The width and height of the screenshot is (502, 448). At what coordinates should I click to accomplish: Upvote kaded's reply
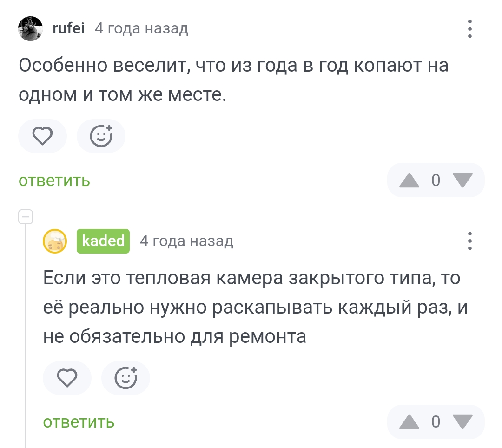[410, 422]
